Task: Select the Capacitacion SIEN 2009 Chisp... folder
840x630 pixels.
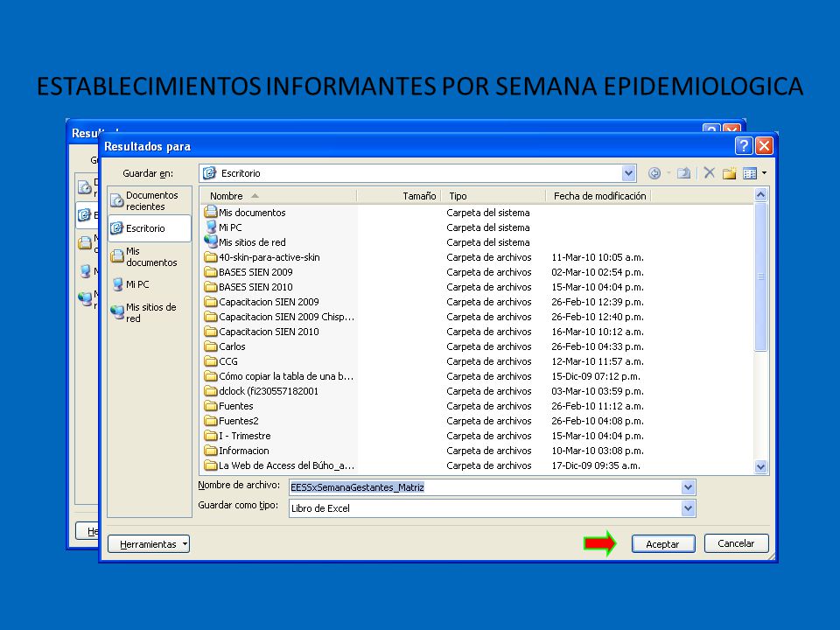Action: click(280, 317)
